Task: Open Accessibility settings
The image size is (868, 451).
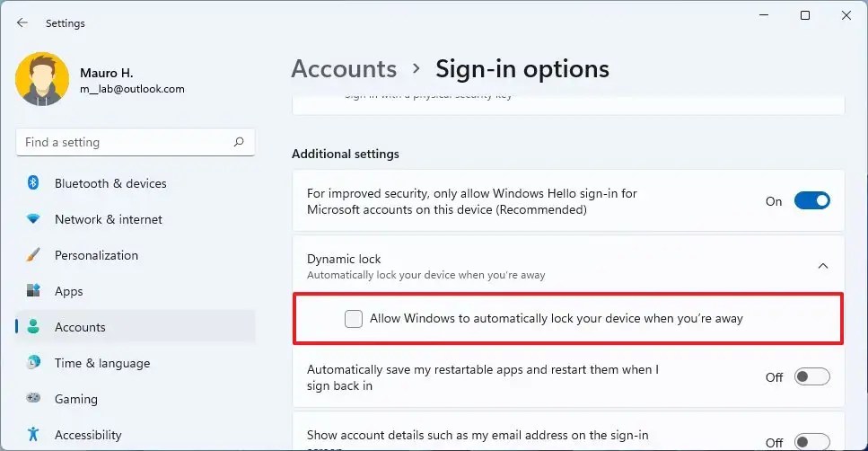Action: tap(136, 435)
